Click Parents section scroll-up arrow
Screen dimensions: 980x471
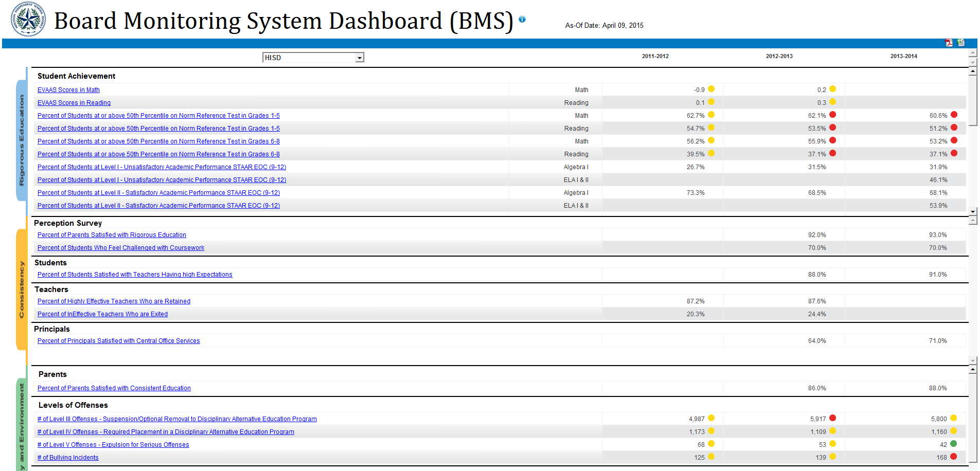(973, 369)
